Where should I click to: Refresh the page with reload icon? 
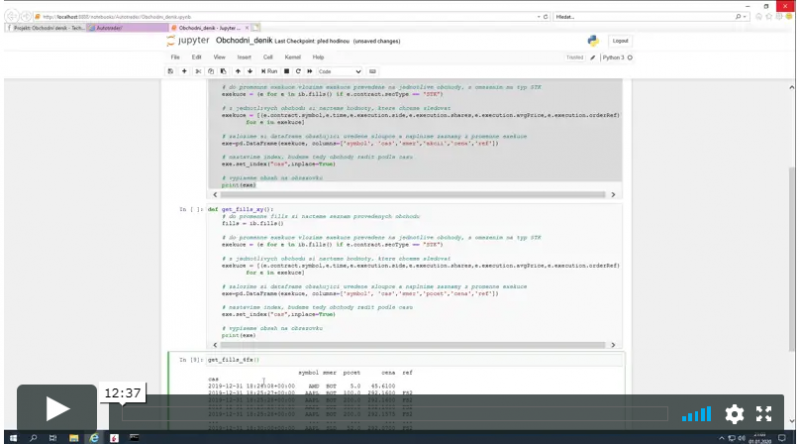pos(545,17)
